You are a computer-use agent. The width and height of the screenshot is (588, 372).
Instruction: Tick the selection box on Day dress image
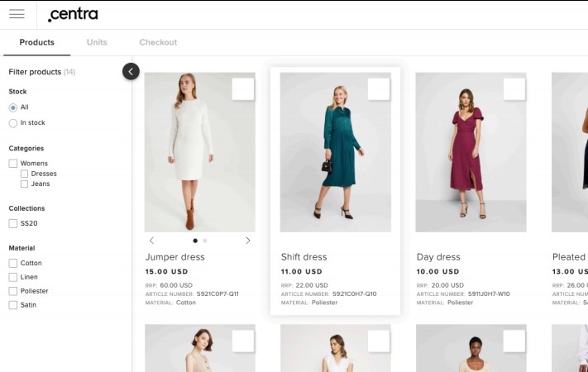514,89
